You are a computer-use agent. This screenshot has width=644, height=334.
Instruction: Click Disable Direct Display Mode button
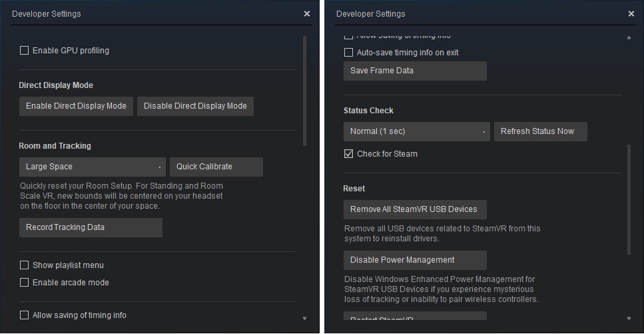(195, 106)
